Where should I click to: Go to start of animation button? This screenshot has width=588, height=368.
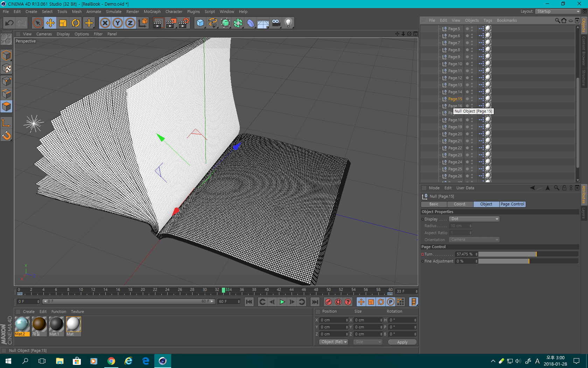pyautogui.click(x=249, y=302)
